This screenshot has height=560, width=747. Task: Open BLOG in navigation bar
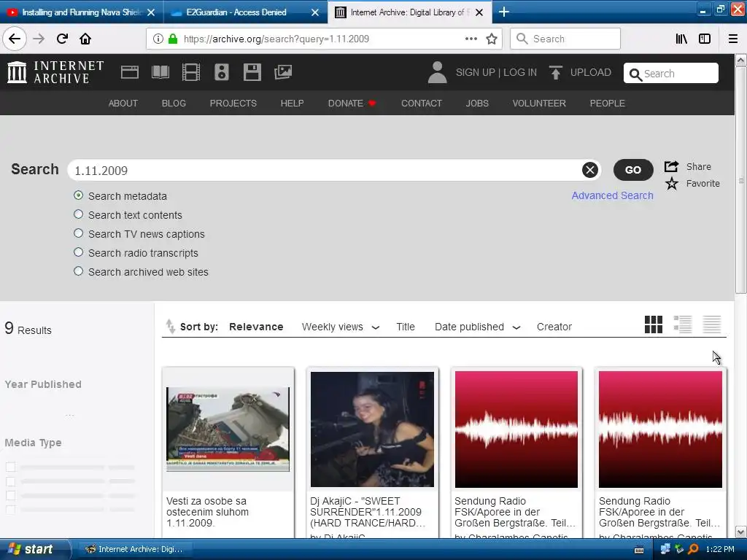pos(174,104)
